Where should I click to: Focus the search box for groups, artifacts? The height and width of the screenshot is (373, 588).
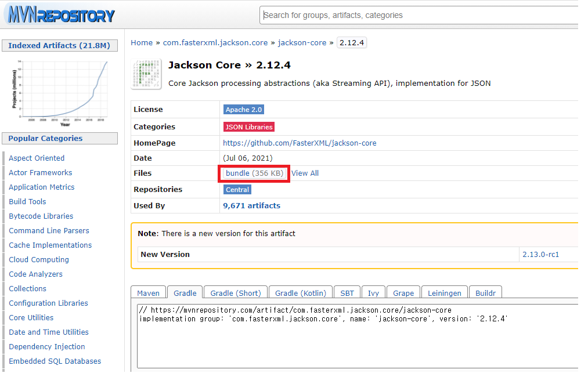419,15
